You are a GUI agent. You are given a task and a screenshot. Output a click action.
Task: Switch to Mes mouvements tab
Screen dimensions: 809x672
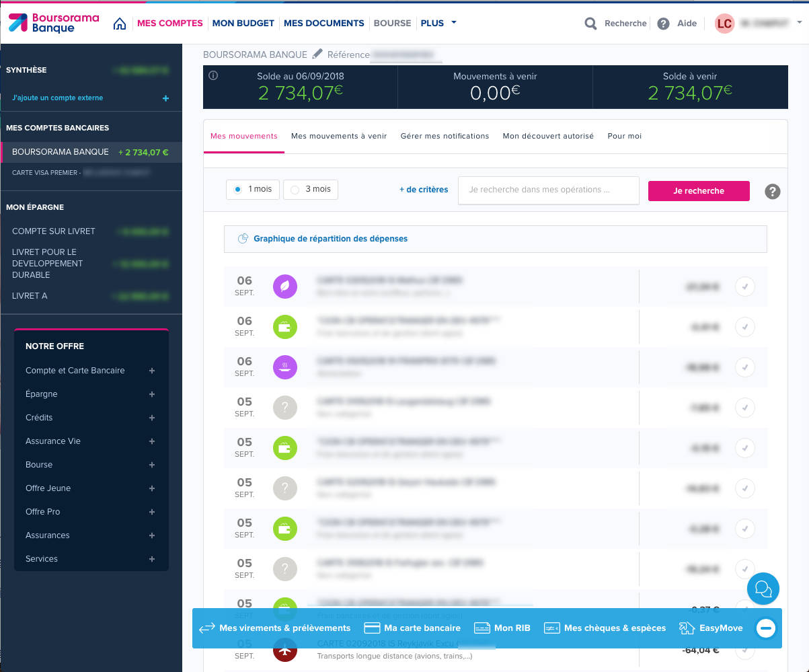[244, 136]
